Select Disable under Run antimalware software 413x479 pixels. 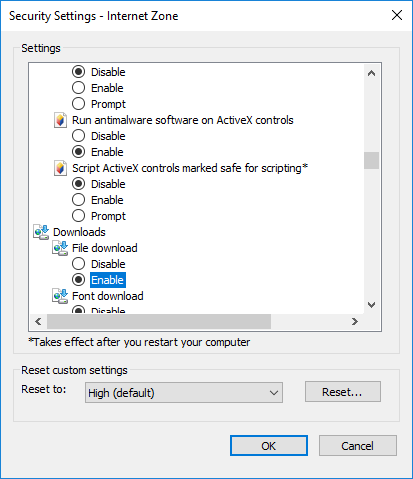point(78,136)
